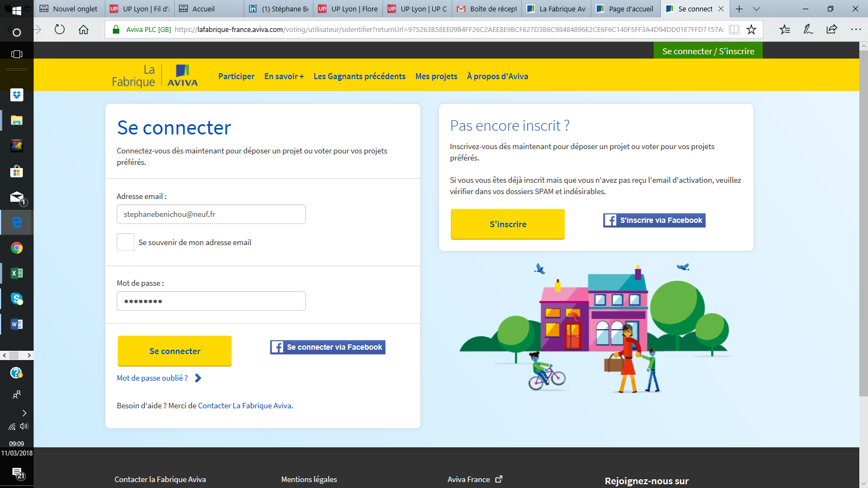Click S'inscrire via Facebook
The width and height of the screenshot is (868, 488).
click(654, 220)
